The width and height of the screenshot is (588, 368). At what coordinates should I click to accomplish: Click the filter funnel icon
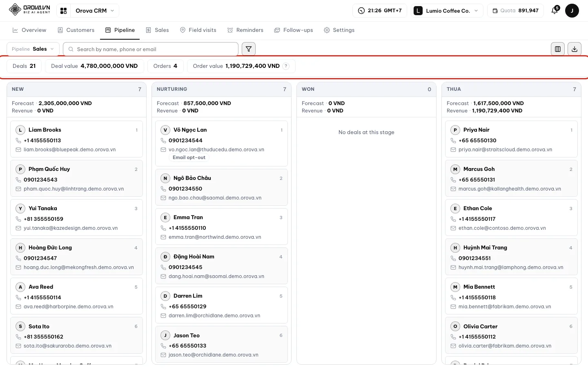pos(249,49)
